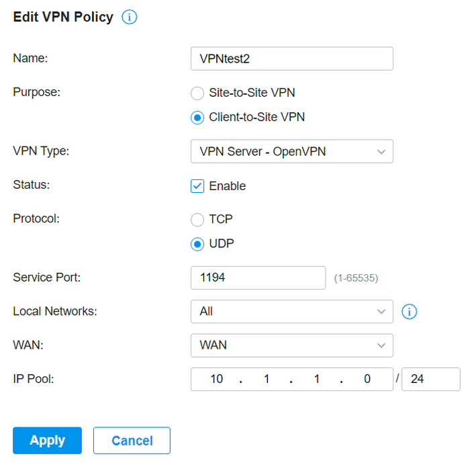
Task: Select the Client-to-Site VPN option
Action: [x=197, y=118]
